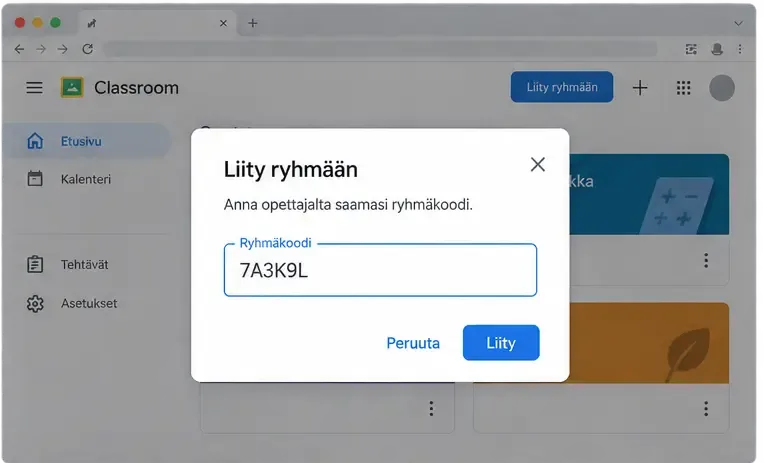Close the current browser tab

coord(223,23)
